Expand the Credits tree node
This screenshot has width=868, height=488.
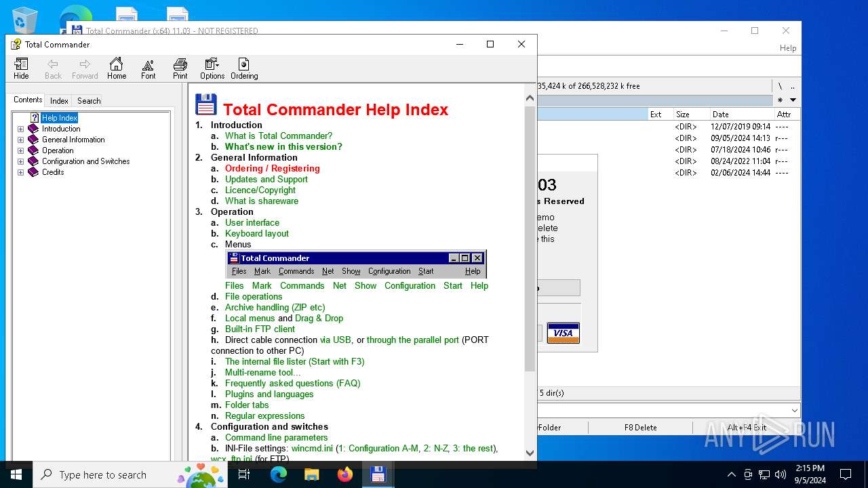(20, 172)
